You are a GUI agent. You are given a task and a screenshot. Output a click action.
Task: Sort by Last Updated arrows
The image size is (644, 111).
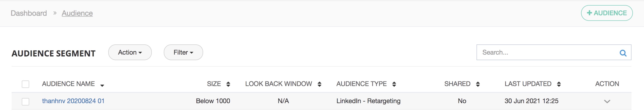[559, 84]
